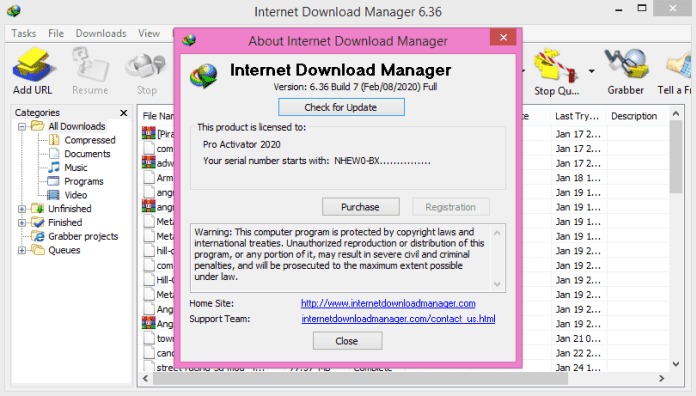
Task: Open the Tasks menu
Action: click(x=24, y=33)
